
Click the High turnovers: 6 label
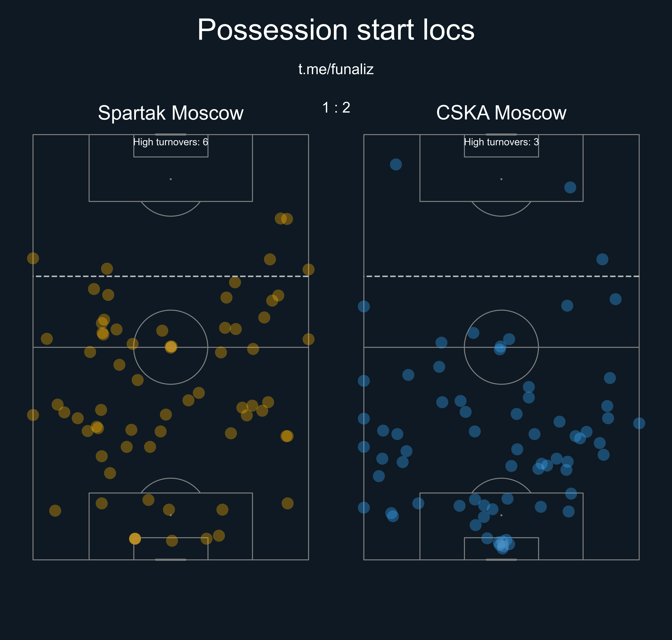[x=170, y=142]
